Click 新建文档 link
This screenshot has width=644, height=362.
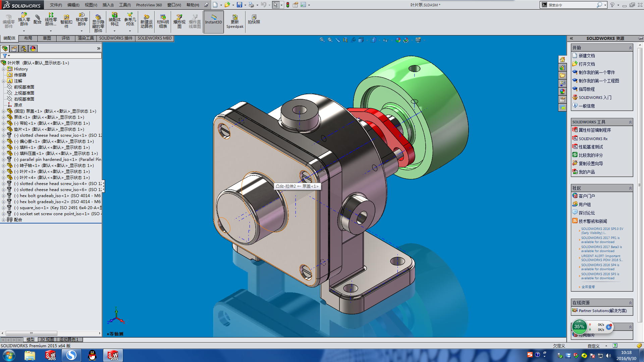pyautogui.click(x=587, y=56)
